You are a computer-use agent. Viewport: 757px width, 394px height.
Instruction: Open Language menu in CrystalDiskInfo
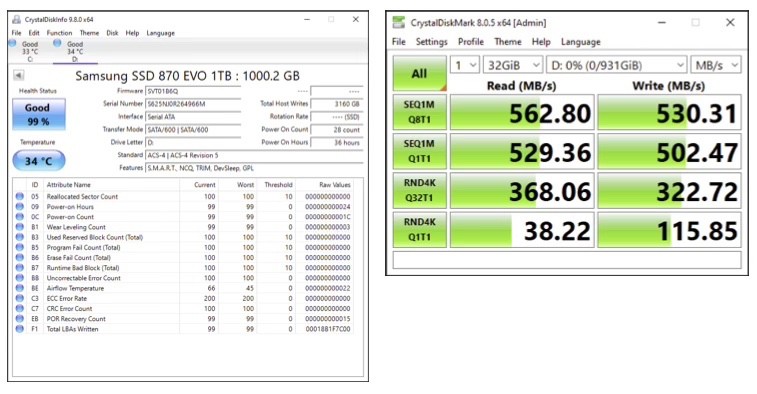click(161, 33)
